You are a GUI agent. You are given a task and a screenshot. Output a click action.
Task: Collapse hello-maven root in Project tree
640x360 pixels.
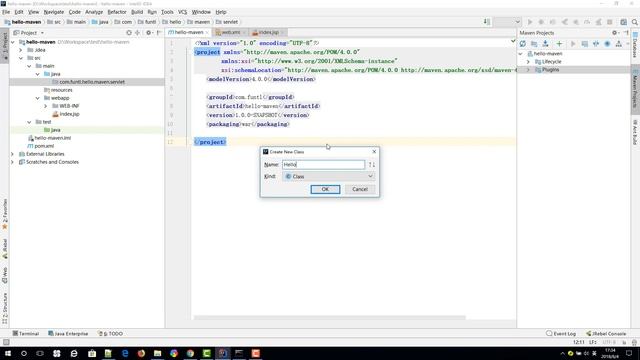pyautogui.click(x=13, y=42)
